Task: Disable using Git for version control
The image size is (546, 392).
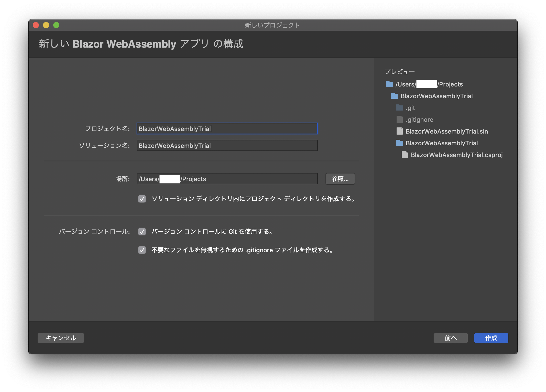Action: (142, 232)
